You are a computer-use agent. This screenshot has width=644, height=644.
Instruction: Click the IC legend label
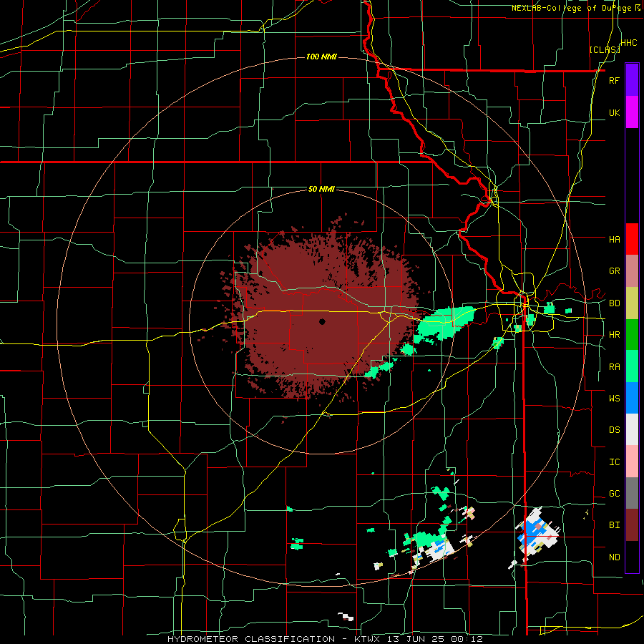(x=614, y=462)
